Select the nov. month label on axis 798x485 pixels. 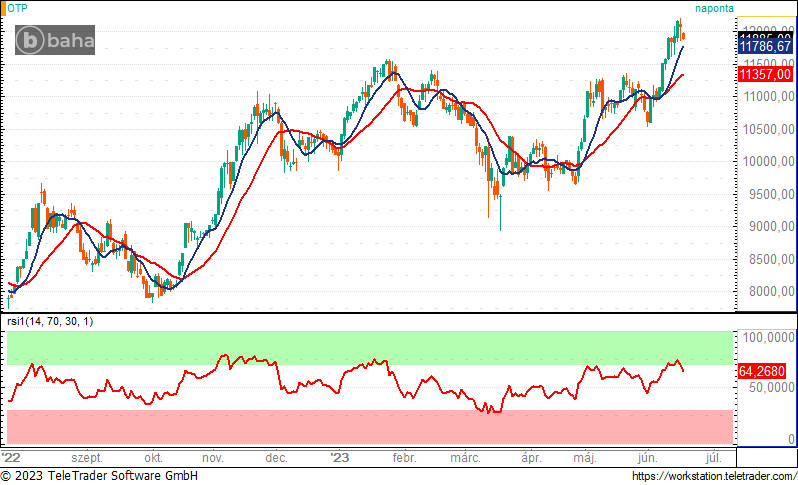point(213,458)
